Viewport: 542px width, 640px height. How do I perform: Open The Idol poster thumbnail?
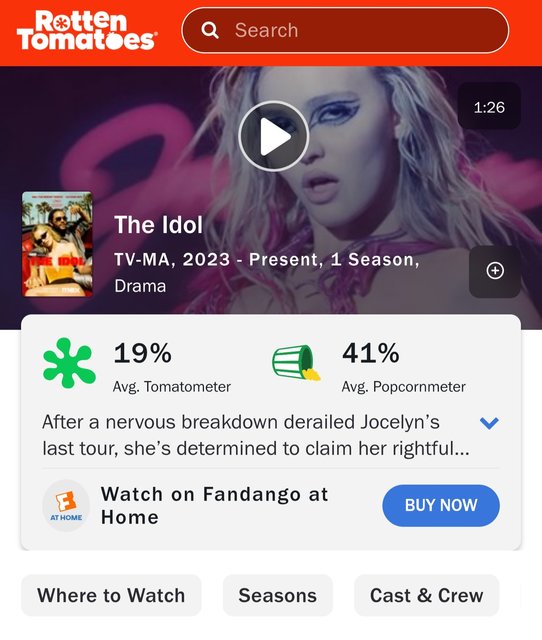point(57,244)
